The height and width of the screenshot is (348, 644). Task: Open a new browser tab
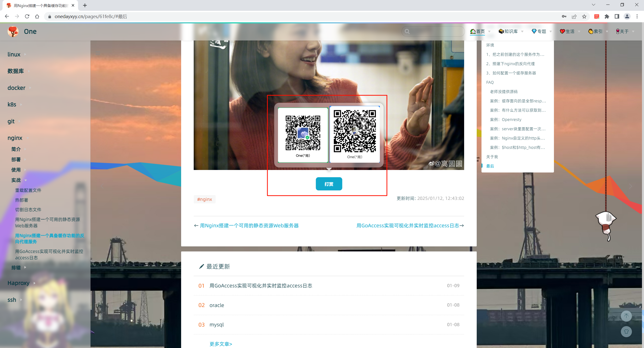85,5
